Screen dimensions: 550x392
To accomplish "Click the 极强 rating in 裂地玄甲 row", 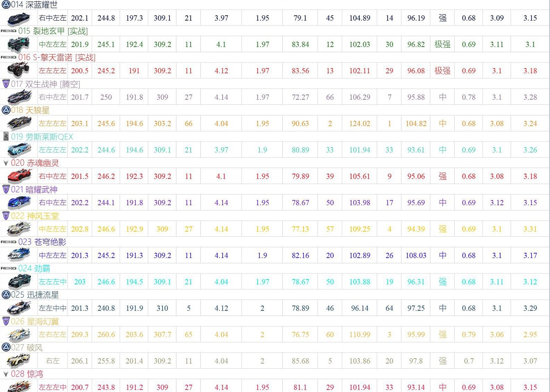I will point(442,44).
